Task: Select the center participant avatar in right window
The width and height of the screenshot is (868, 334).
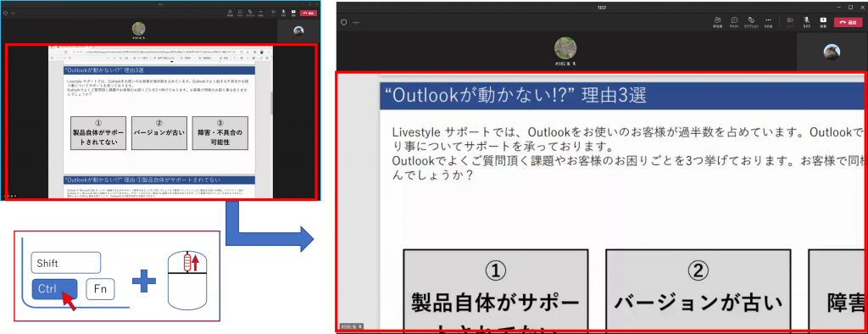Action: click(x=565, y=49)
